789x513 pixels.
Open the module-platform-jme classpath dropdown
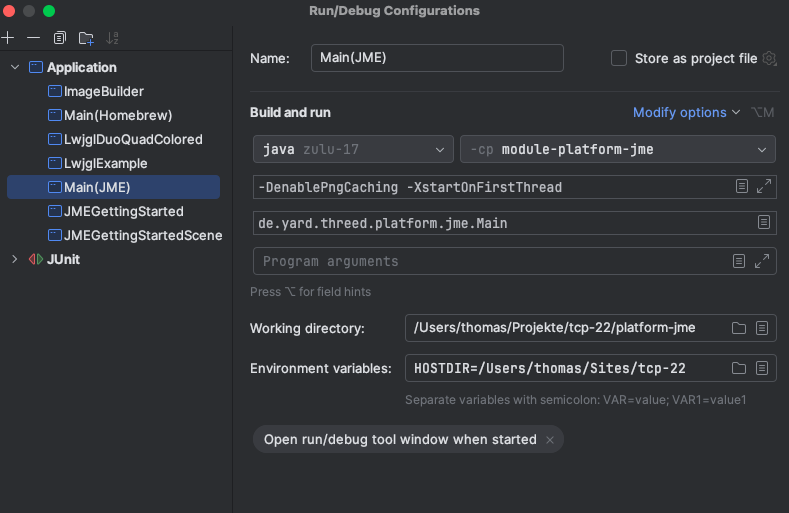coord(617,150)
